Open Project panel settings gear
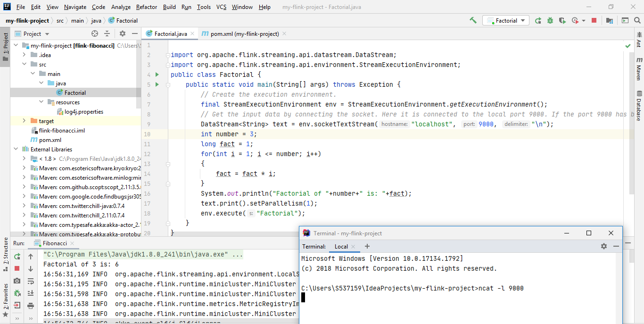The image size is (644, 324). click(x=123, y=33)
